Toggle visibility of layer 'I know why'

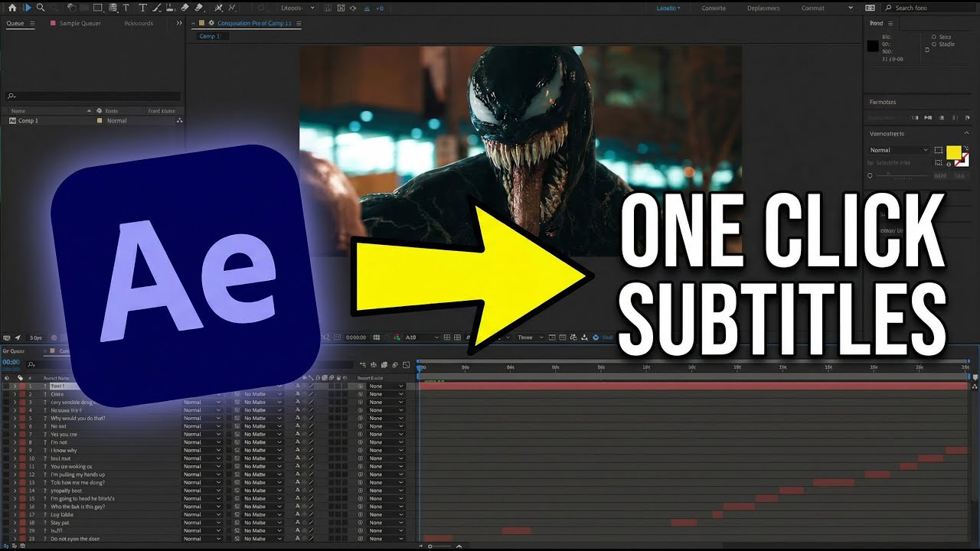coord(6,451)
